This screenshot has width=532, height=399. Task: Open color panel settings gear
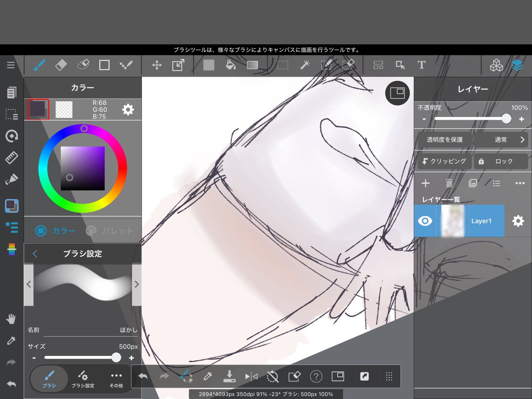(x=128, y=110)
